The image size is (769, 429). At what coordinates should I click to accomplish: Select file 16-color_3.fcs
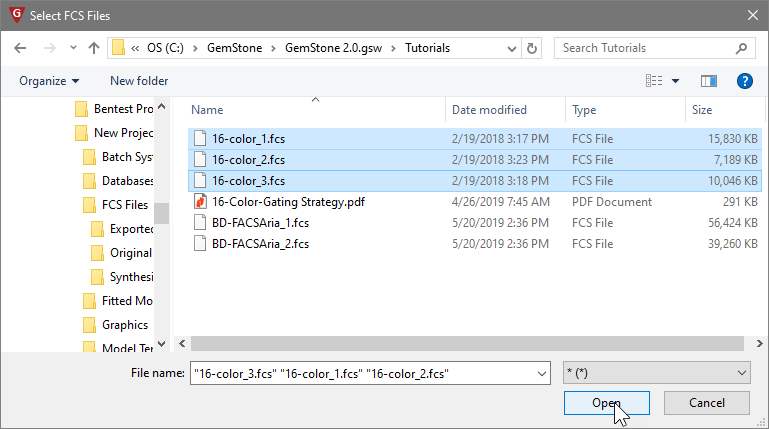click(x=474, y=181)
